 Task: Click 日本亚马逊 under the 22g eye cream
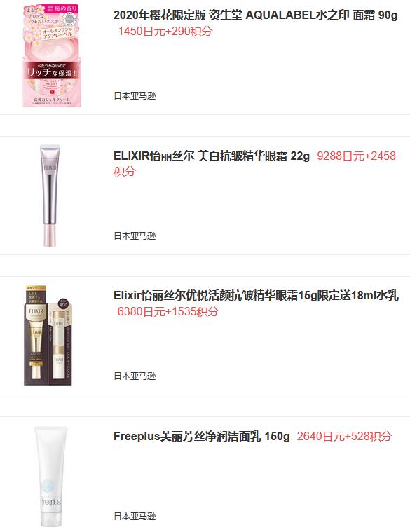135,236
